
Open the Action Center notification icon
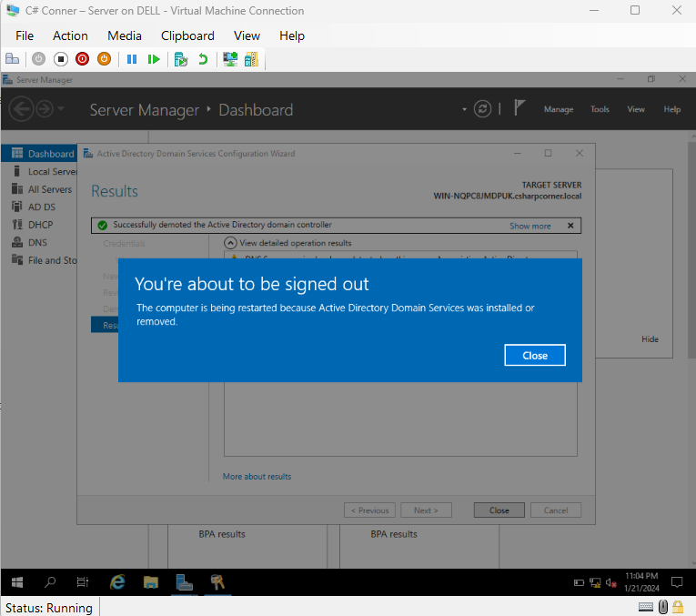[x=677, y=581]
